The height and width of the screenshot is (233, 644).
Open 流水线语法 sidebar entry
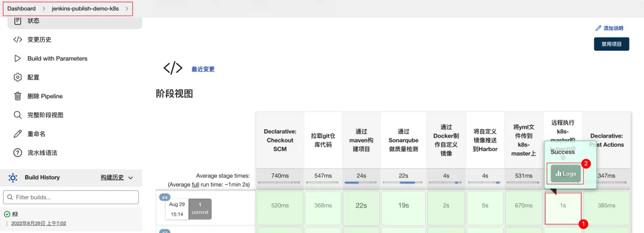tap(42, 153)
